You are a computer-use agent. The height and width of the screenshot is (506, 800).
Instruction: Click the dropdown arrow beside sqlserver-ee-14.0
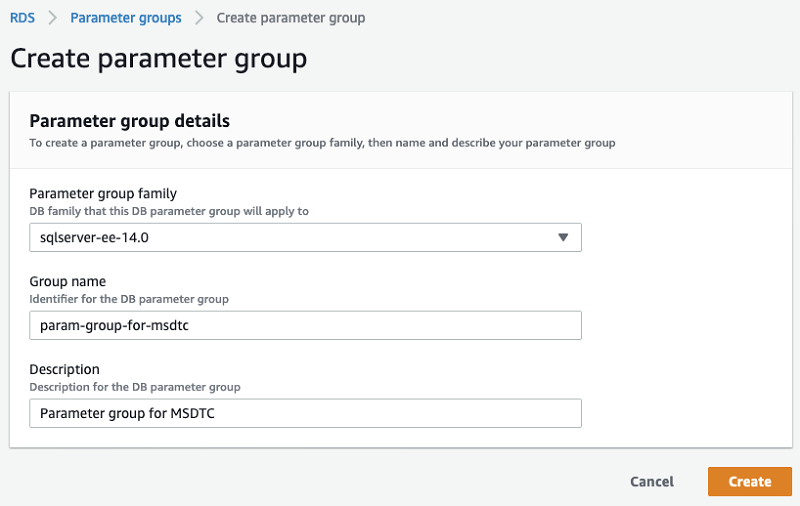pos(563,237)
